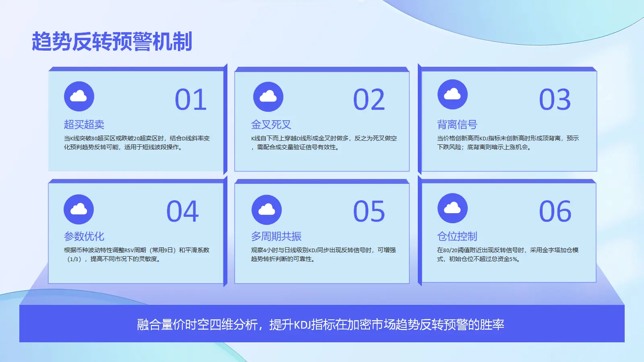Click the number 01 on first card
The width and height of the screenshot is (644, 362).
coord(191,100)
